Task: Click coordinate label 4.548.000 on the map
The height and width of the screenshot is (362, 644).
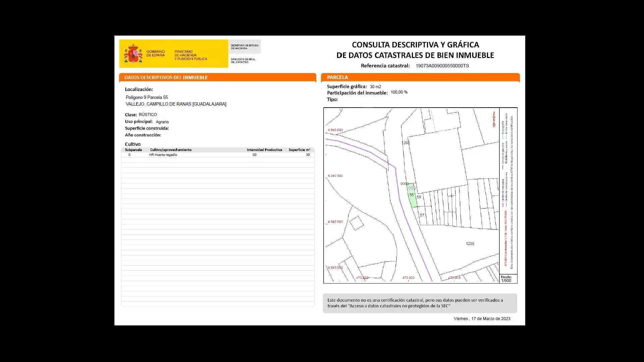Action: tap(335, 130)
